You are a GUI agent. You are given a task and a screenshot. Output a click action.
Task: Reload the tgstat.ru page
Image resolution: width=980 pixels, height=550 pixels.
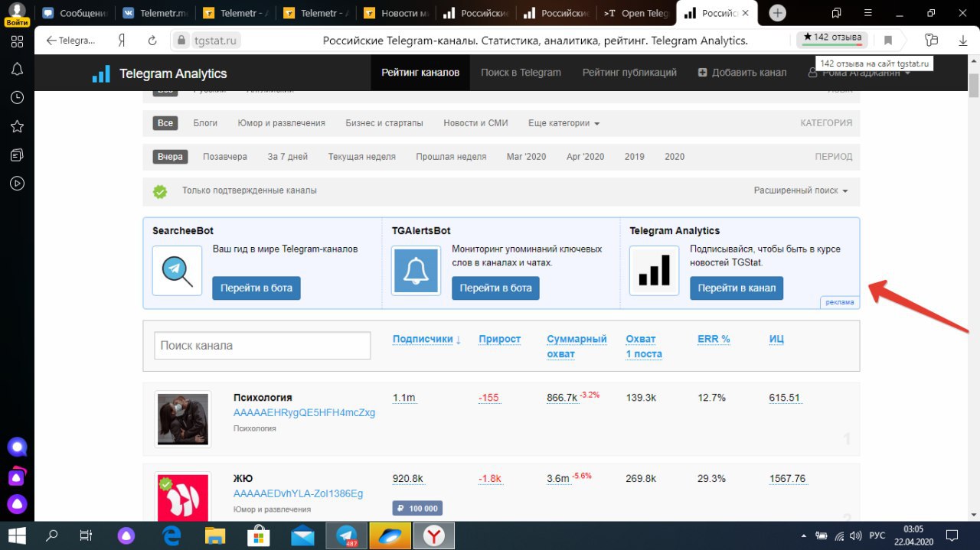click(x=152, y=41)
